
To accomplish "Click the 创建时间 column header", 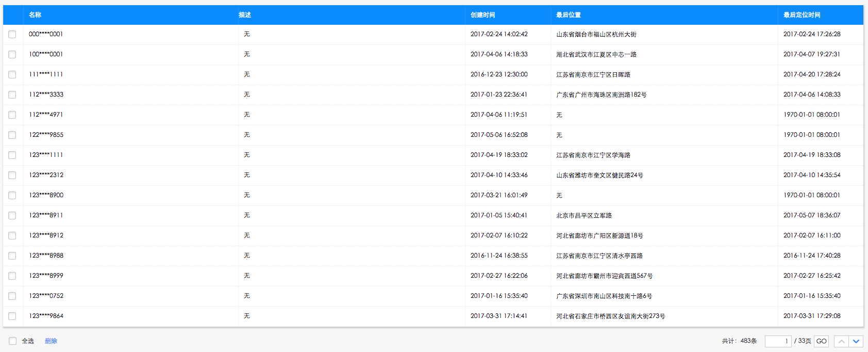I will coord(482,15).
